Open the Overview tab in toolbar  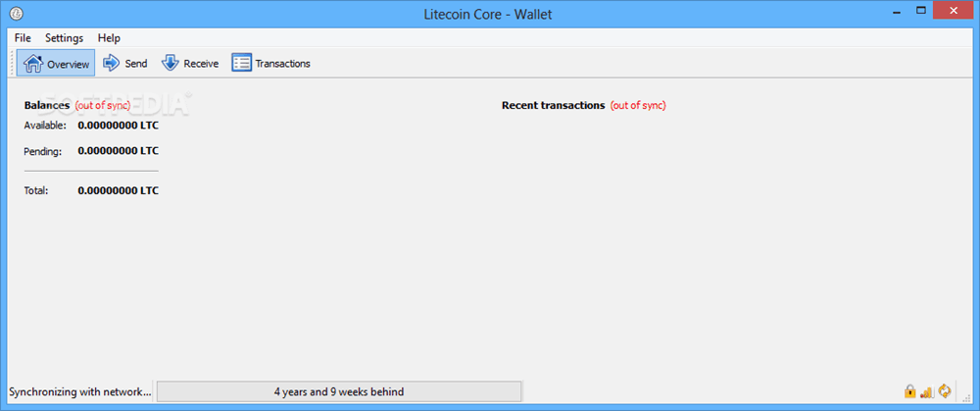pyautogui.click(x=56, y=63)
